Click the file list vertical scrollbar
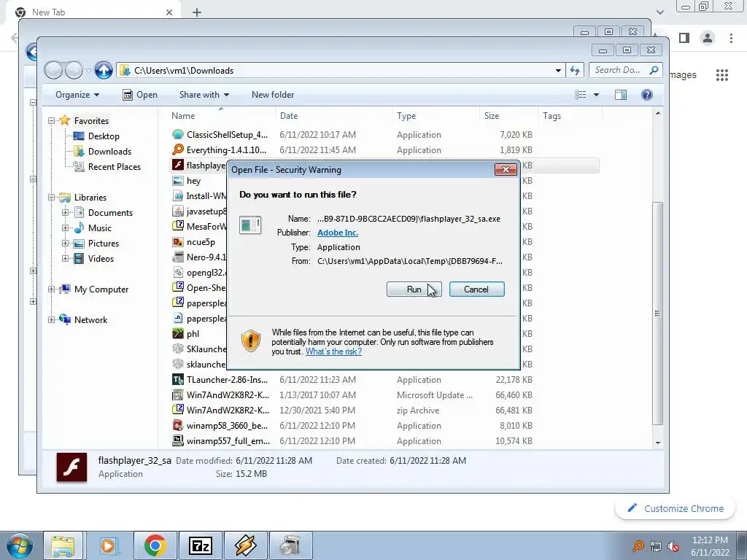The image size is (747, 560). pos(657,313)
